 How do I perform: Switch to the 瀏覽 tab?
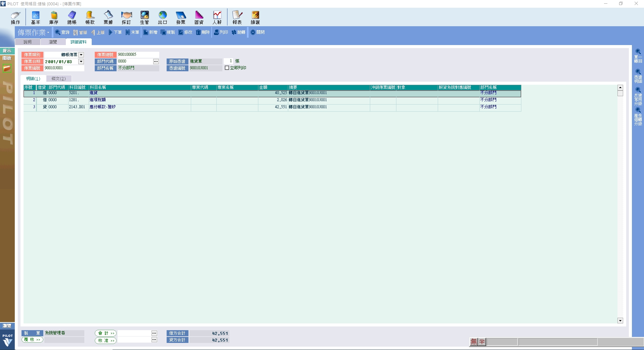53,42
